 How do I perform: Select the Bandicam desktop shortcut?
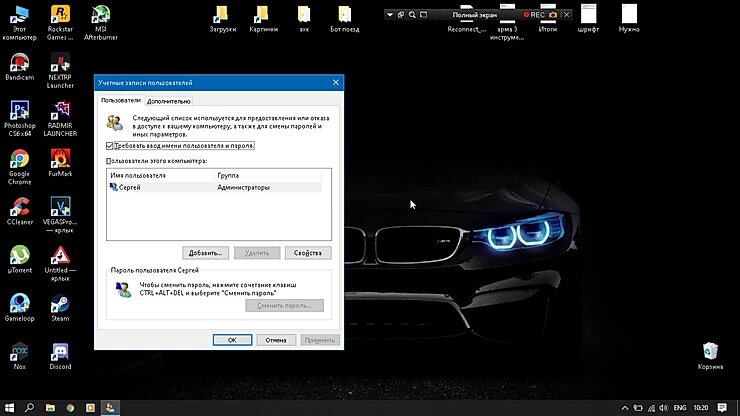pyautogui.click(x=19, y=67)
